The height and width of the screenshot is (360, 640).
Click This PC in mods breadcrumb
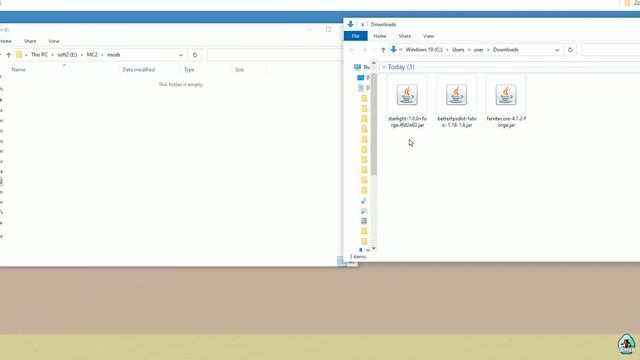click(39, 55)
